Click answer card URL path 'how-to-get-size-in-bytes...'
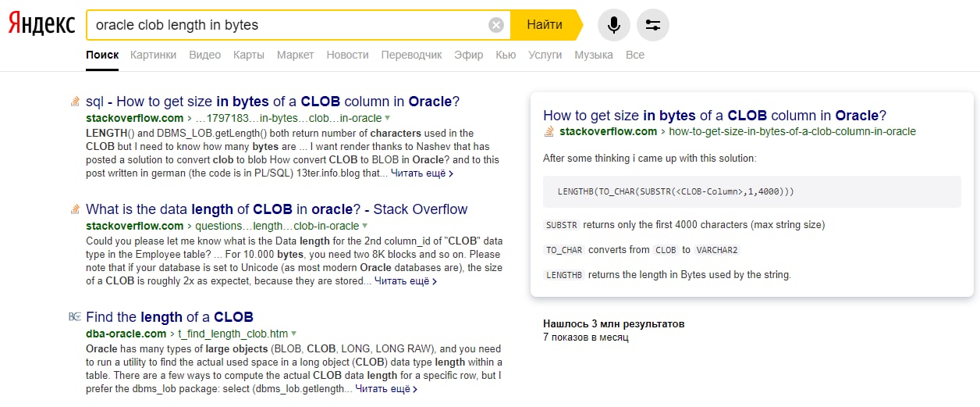Viewport: 980px width, 407px height. click(793, 131)
